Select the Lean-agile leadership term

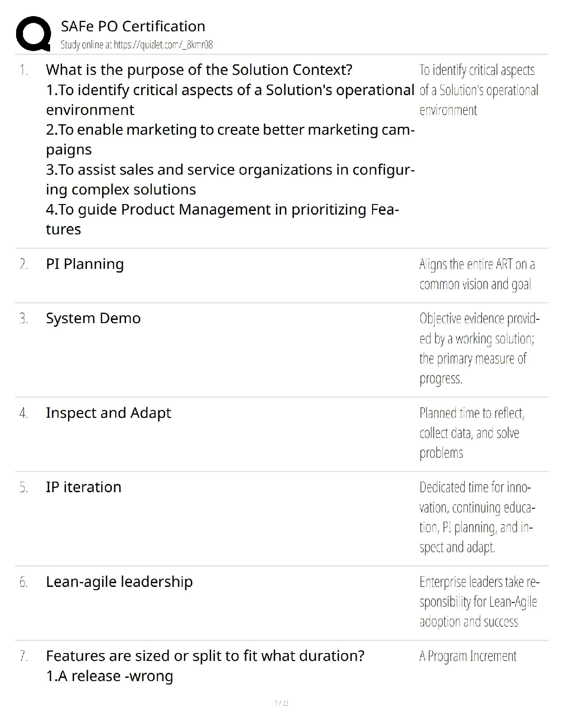coord(120,582)
